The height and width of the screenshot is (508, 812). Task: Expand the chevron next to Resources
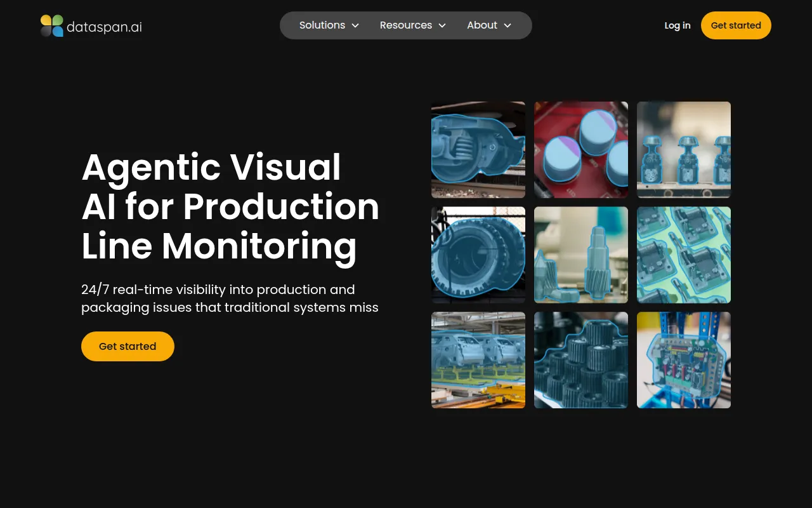(442, 25)
